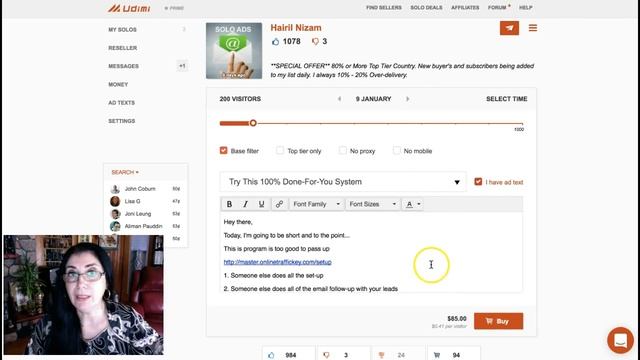Open the live chat bubble
This screenshot has height=360, width=640.
click(x=620, y=340)
